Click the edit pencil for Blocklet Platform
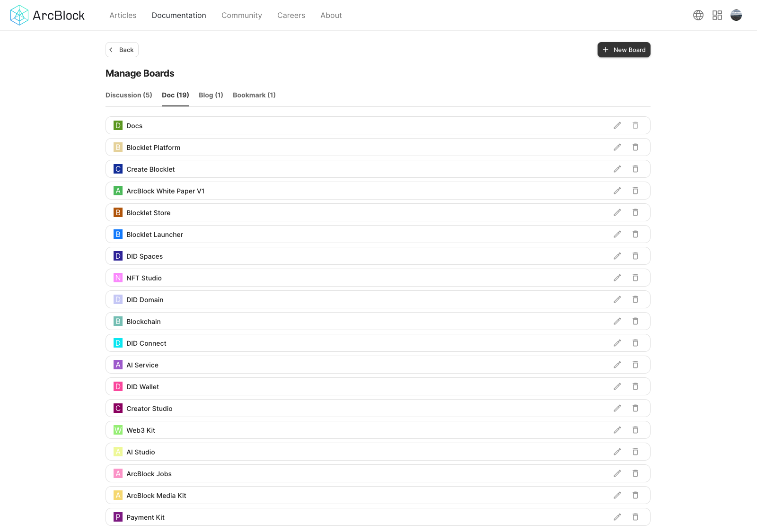Viewport: 757px width, 532px height. 617,148
